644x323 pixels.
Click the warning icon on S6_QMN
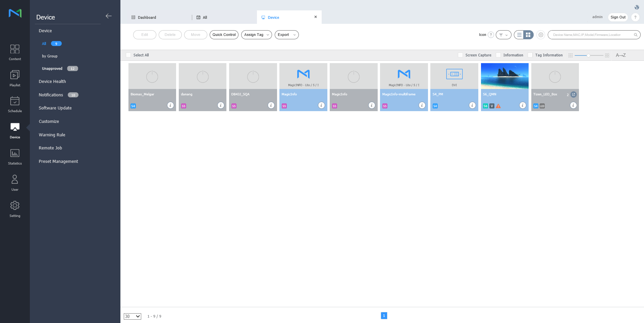click(498, 106)
